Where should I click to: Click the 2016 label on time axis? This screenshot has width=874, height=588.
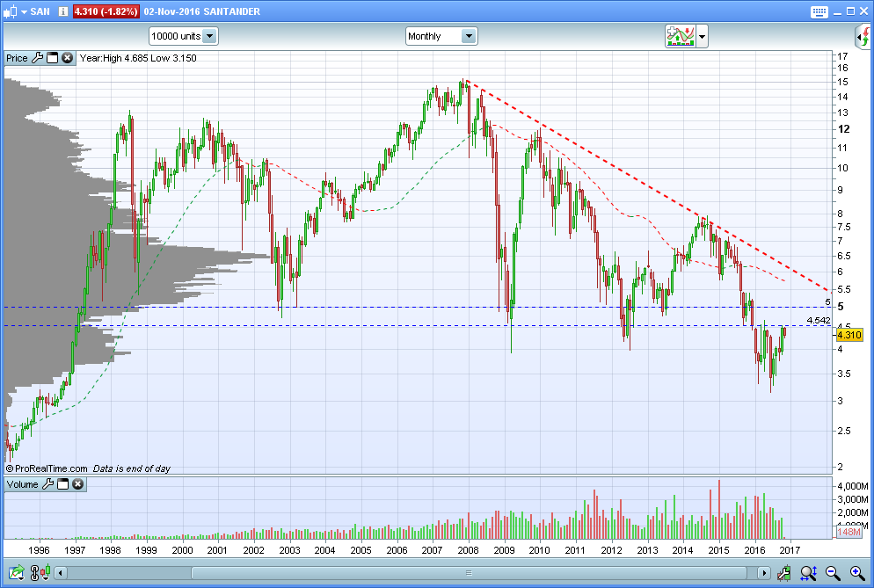[754, 550]
